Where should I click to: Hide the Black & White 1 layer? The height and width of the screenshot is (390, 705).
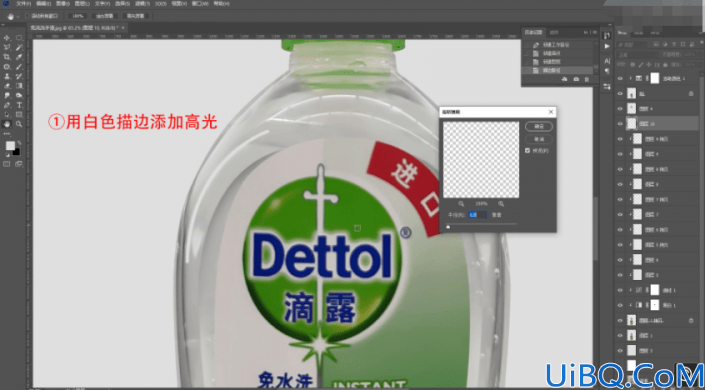click(x=620, y=305)
